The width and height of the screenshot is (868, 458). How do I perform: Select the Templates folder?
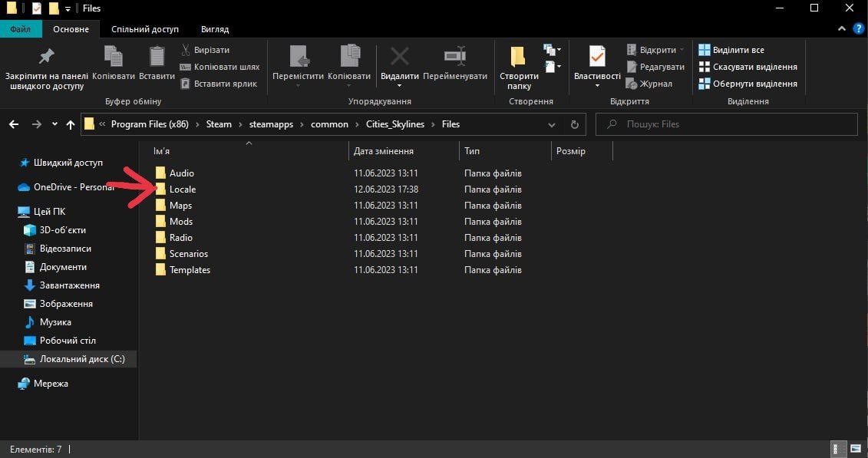(x=190, y=270)
